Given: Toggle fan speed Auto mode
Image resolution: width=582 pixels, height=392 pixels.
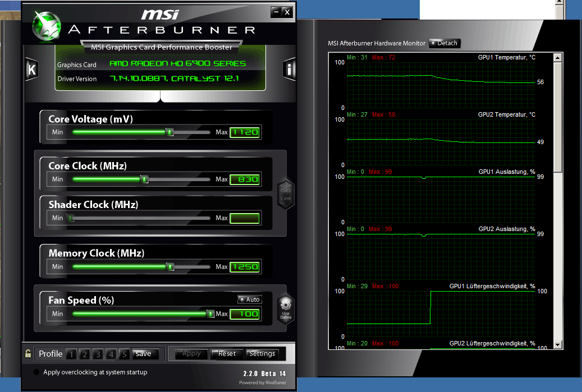Looking at the screenshot, I should [x=250, y=299].
